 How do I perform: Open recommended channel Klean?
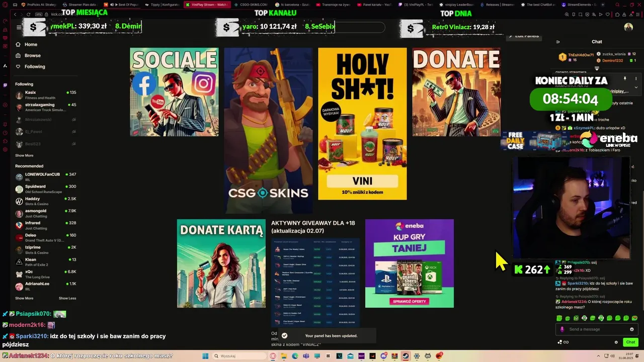pyautogui.click(x=45, y=262)
